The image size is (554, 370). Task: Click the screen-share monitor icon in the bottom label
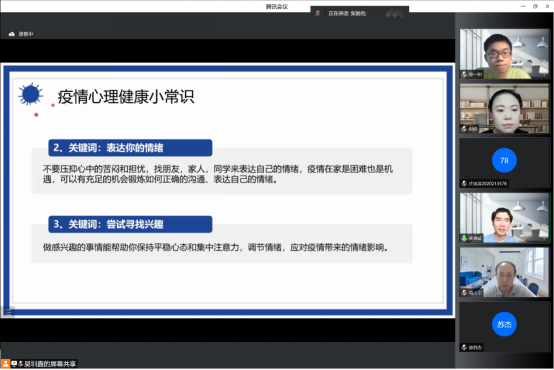pos(14,364)
